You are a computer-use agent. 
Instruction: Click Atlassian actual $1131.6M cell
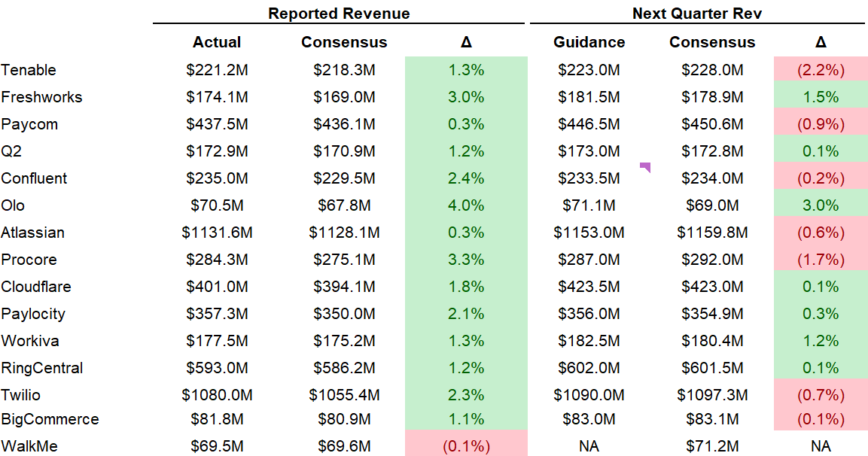(217, 233)
